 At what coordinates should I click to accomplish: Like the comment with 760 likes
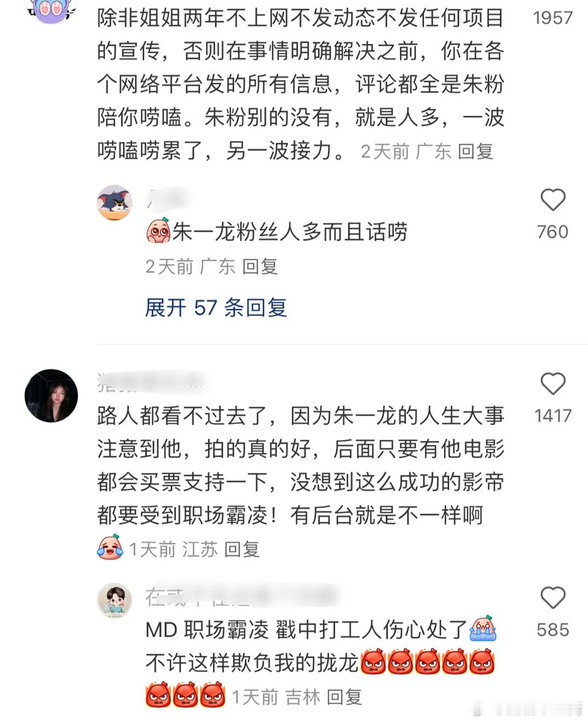(x=552, y=200)
